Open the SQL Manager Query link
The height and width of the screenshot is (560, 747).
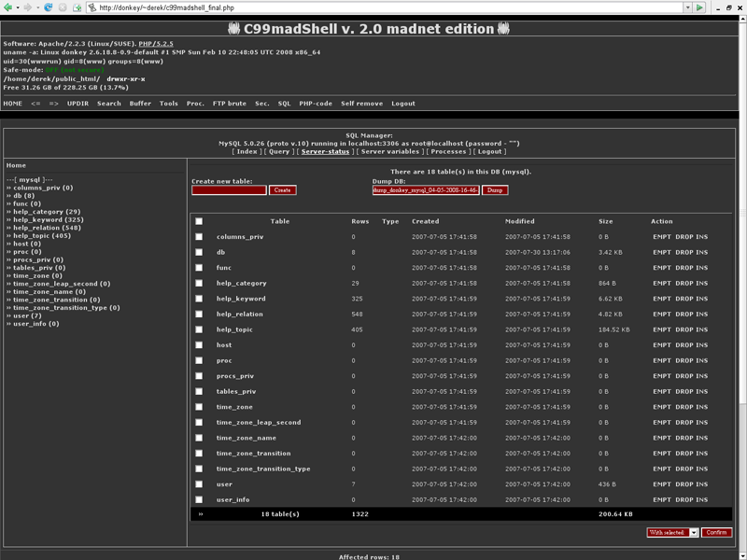click(x=279, y=151)
